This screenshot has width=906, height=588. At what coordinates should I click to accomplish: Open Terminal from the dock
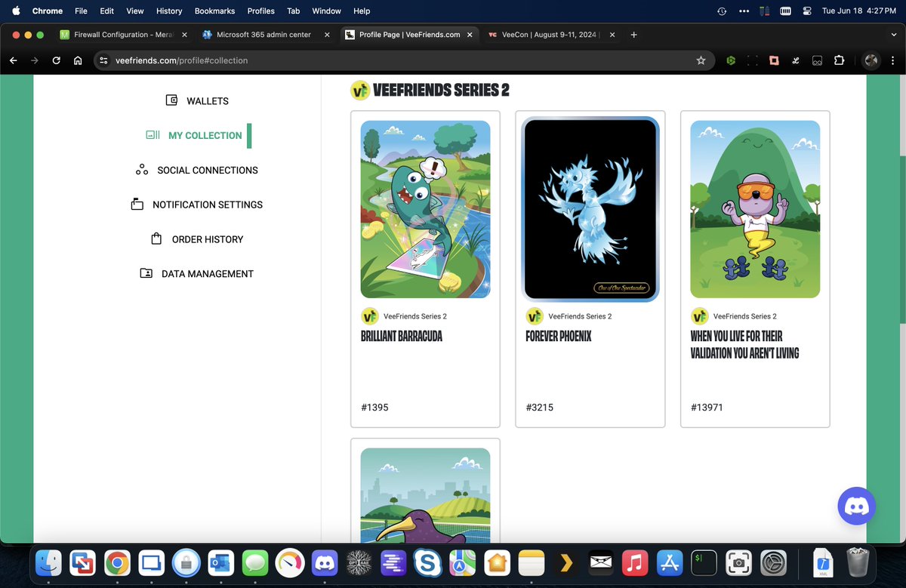704,563
